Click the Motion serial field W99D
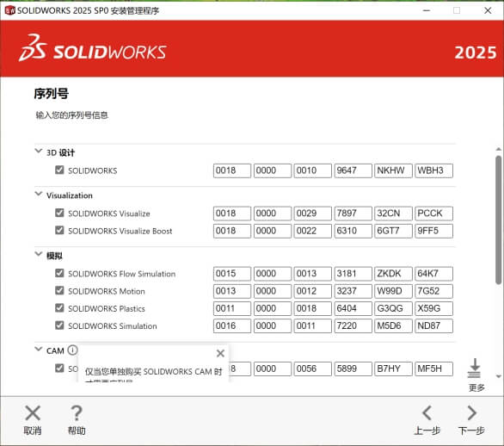504x446 pixels. coord(393,291)
